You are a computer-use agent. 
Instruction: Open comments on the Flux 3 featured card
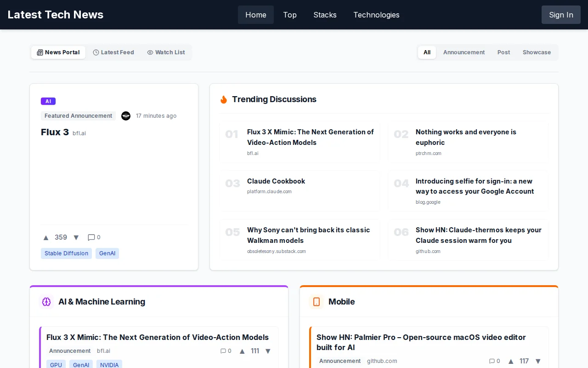94,237
